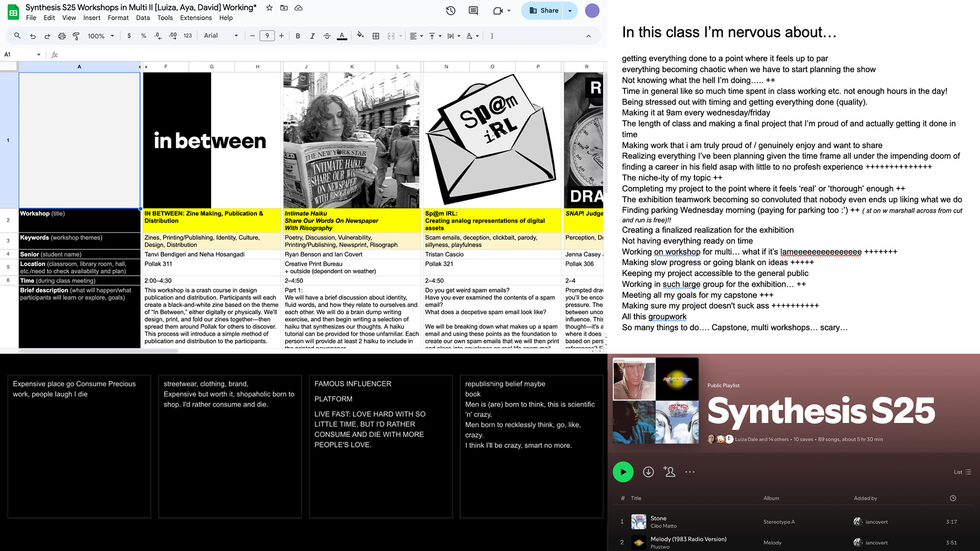
Task: Star the spreadsheet document
Action: pos(269,8)
